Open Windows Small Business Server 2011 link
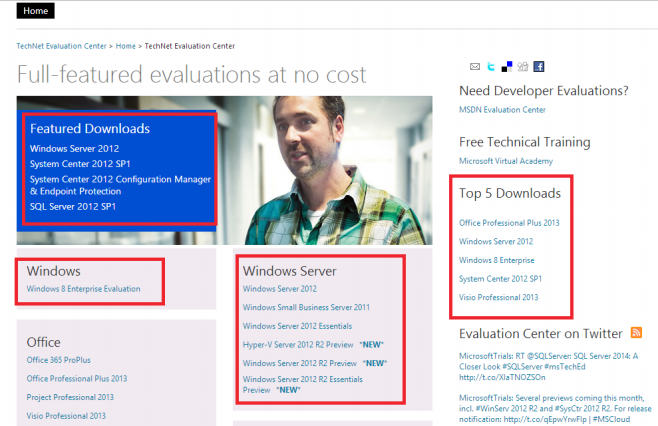Image resolution: width=658 pixels, height=426 pixels. (306, 308)
